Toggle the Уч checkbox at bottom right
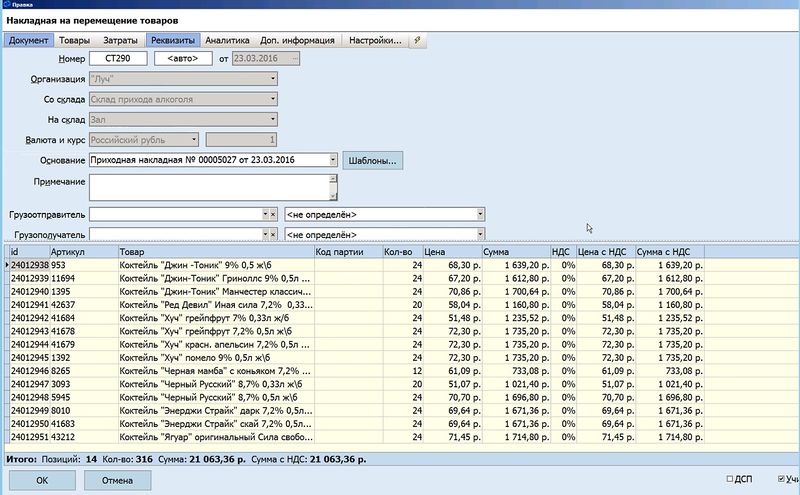The height and width of the screenshot is (495, 800). (x=781, y=479)
